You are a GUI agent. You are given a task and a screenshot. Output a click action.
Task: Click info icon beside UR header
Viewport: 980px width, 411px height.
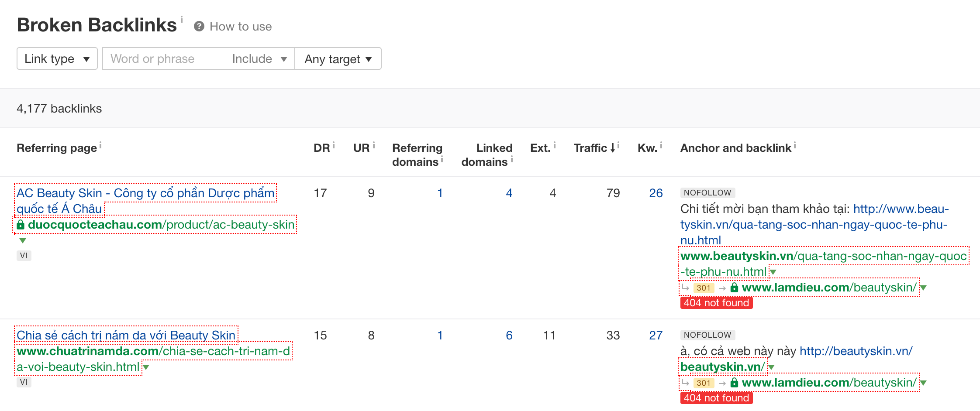pyautogui.click(x=374, y=145)
